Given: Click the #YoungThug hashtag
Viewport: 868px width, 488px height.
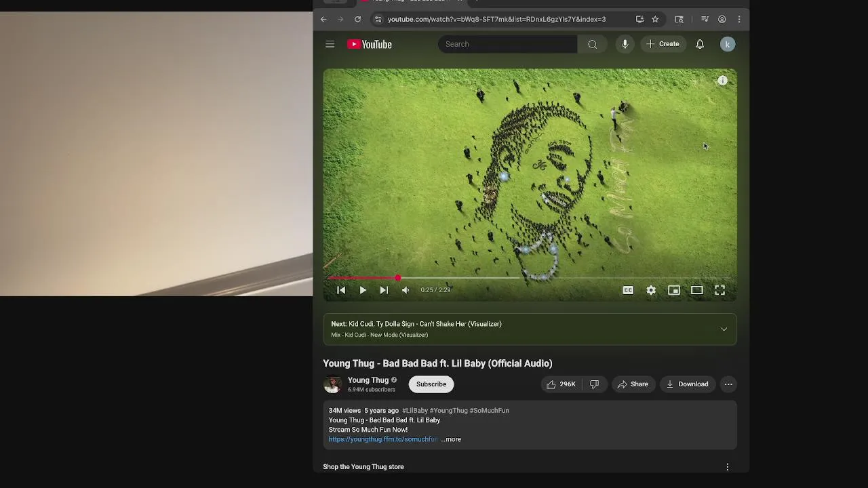Looking at the screenshot, I should 449,411.
